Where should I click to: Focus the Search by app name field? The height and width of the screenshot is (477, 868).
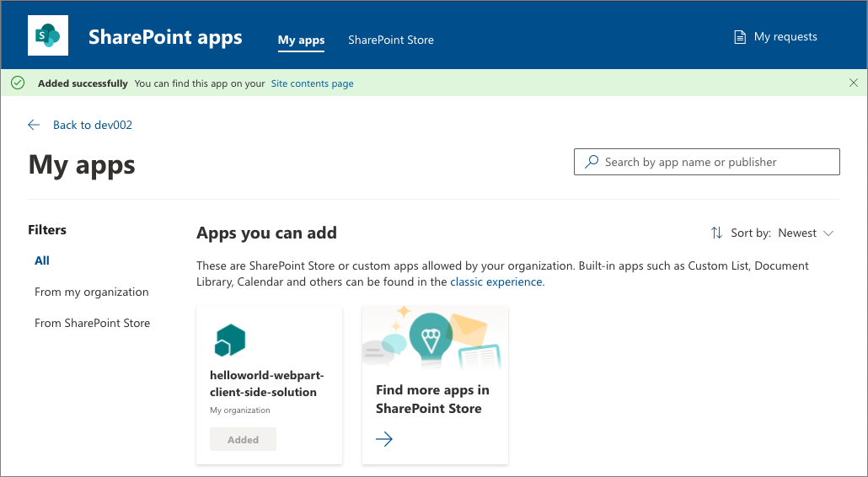[x=707, y=162]
